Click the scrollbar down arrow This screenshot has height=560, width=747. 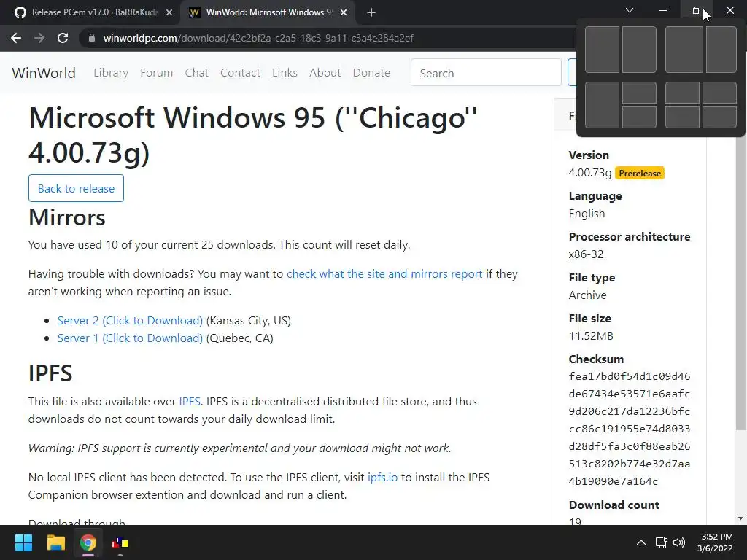click(740, 518)
